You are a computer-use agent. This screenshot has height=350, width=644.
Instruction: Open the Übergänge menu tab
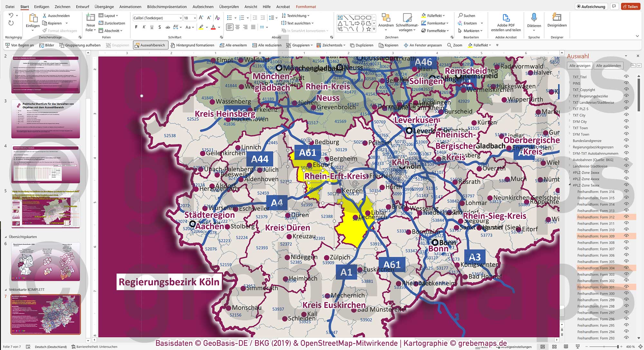pyautogui.click(x=104, y=6)
